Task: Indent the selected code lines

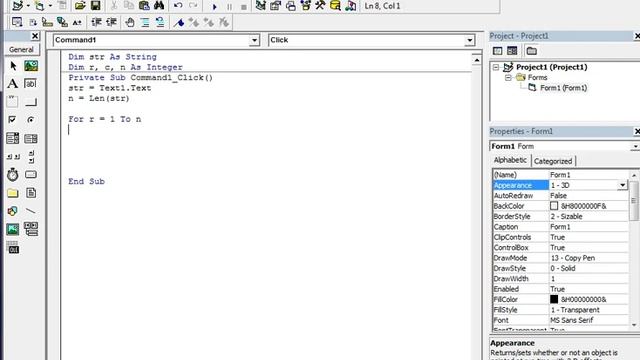Action: [96, 22]
